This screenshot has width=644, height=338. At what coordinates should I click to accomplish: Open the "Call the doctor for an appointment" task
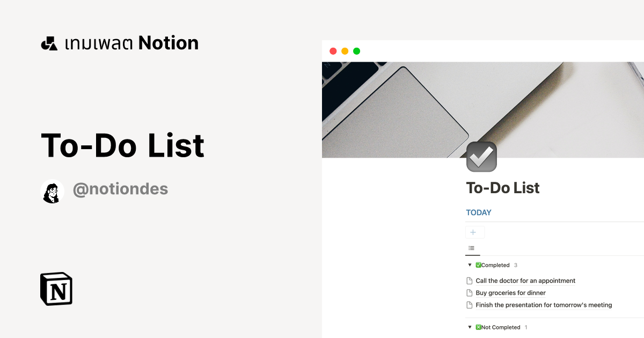pos(525,281)
